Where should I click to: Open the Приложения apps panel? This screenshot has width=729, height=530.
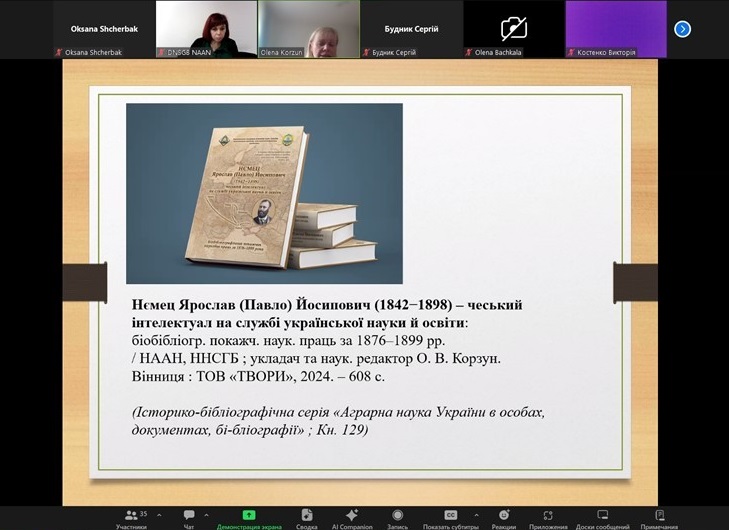(x=548, y=519)
